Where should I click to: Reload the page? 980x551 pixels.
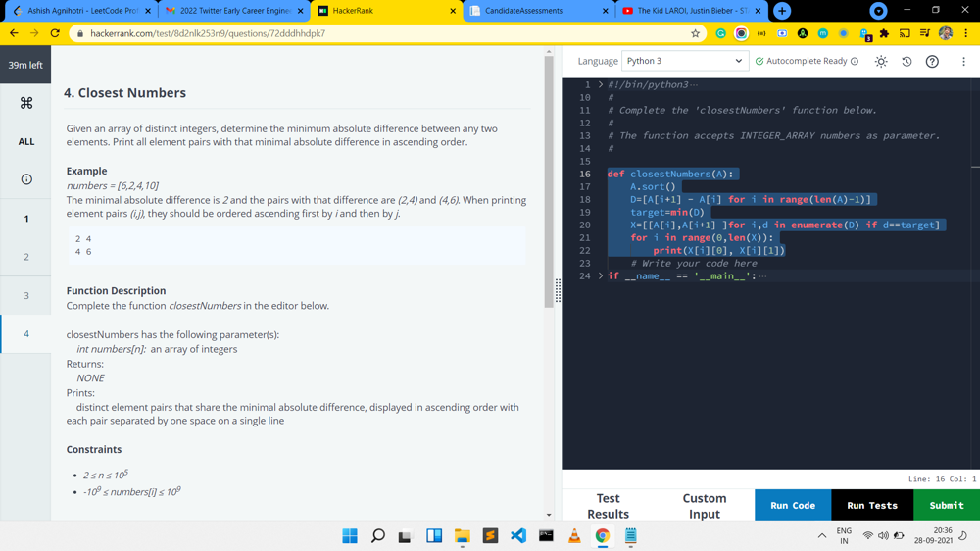point(55,33)
